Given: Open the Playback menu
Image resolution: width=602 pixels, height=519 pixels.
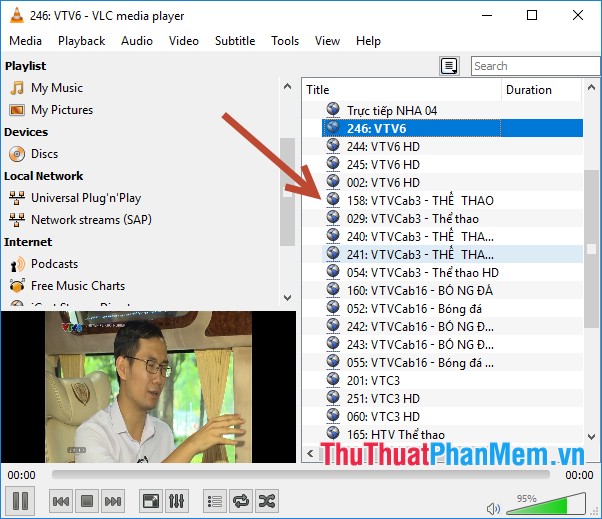Looking at the screenshot, I should [81, 41].
